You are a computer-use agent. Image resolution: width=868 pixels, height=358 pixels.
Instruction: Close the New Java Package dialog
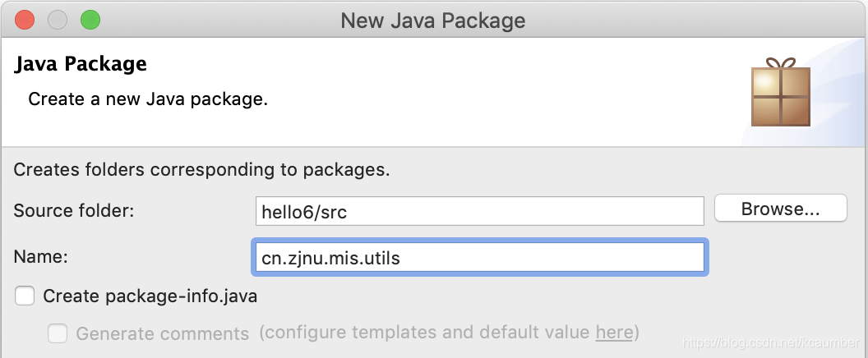[25, 20]
